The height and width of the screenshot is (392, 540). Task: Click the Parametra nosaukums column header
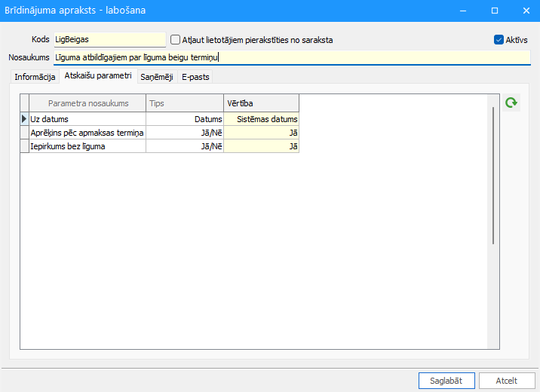pyautogui.click(x=87, y=103)
